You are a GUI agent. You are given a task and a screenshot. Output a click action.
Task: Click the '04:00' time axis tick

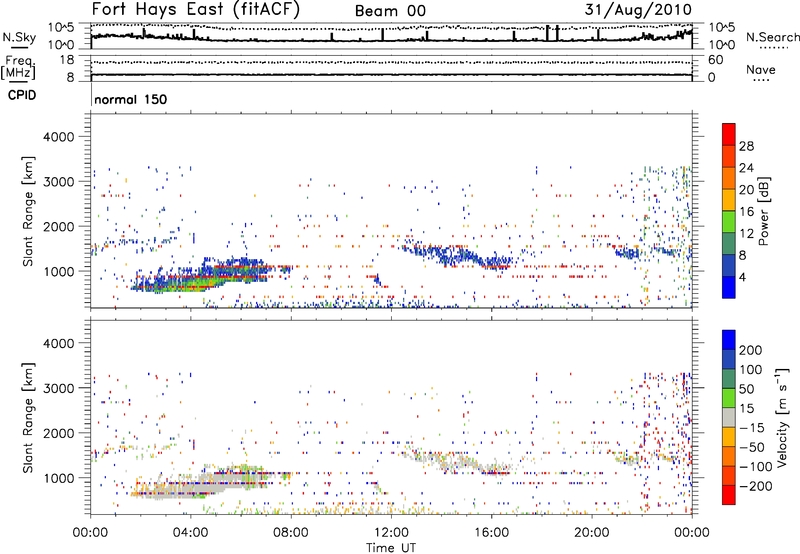coord(190,533)
